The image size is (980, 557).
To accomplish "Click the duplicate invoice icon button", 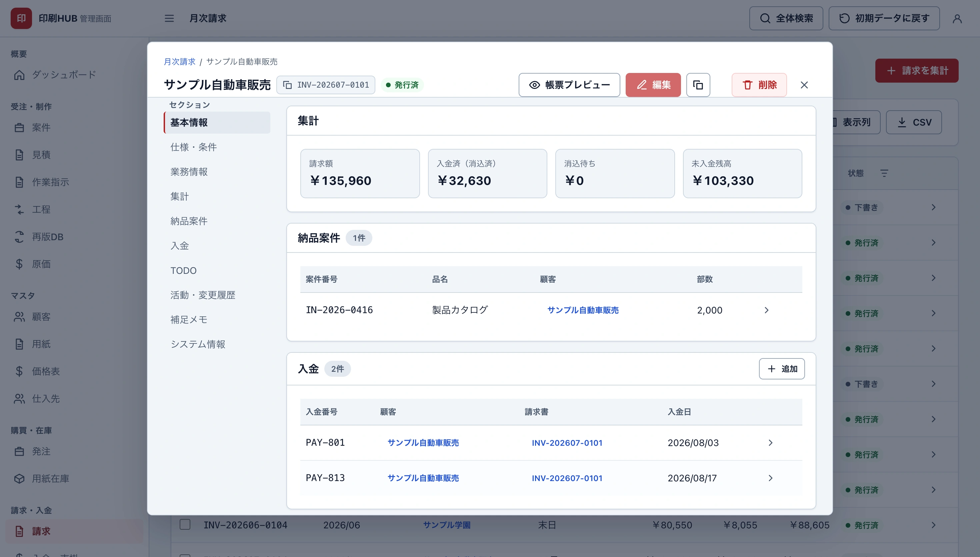I will click(698, 85).
